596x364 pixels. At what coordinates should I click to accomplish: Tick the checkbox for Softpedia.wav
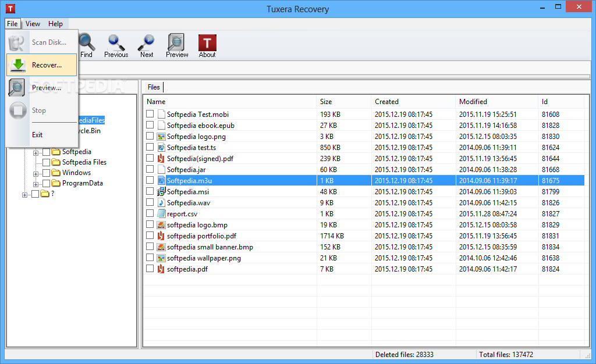point(150,202)
